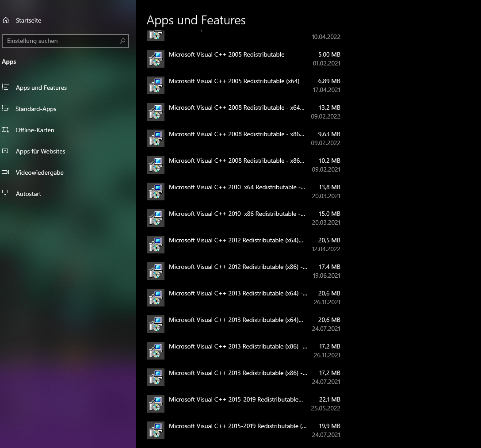Open Standard-Apps settings

(x=36, y=109)
